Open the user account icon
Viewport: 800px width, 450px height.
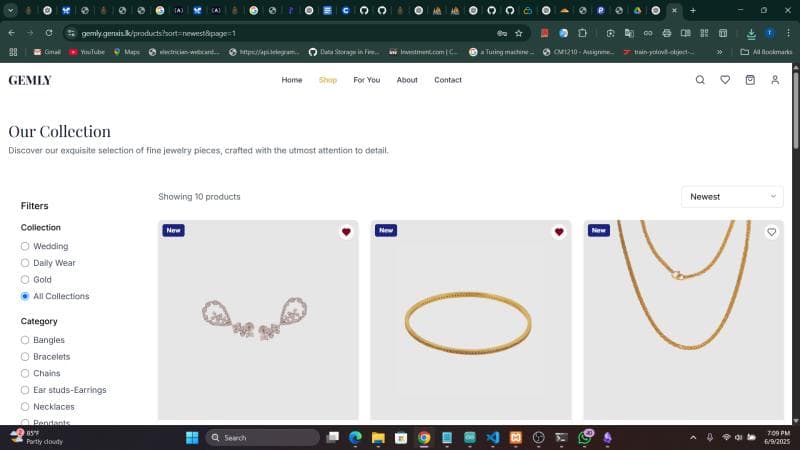tap(775, 80)
